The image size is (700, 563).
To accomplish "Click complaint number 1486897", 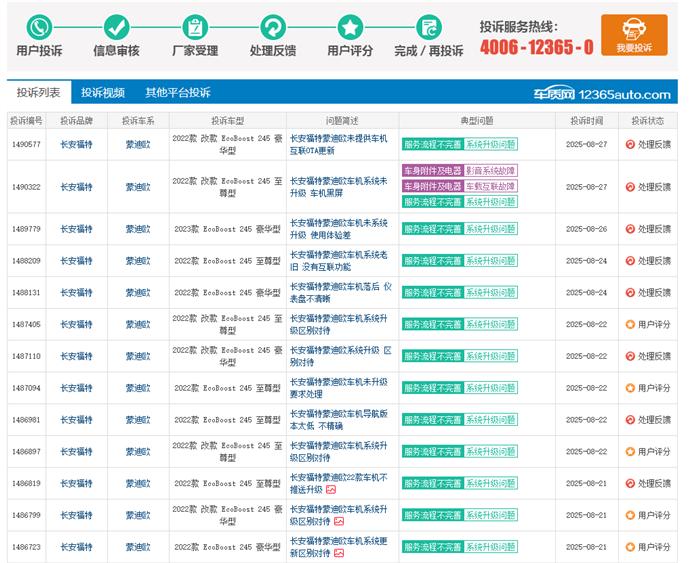I will pos(26,451).
